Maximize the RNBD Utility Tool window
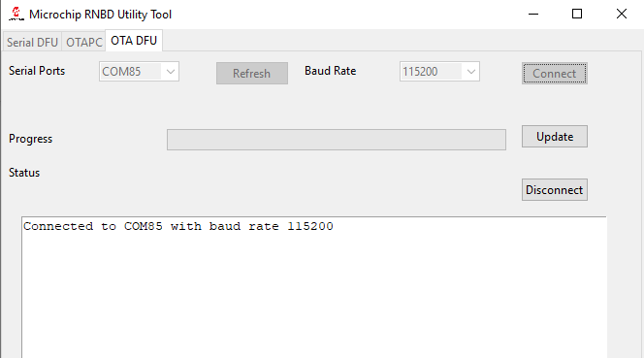Viewport: 644px width, 358px height. pos(577,14)
